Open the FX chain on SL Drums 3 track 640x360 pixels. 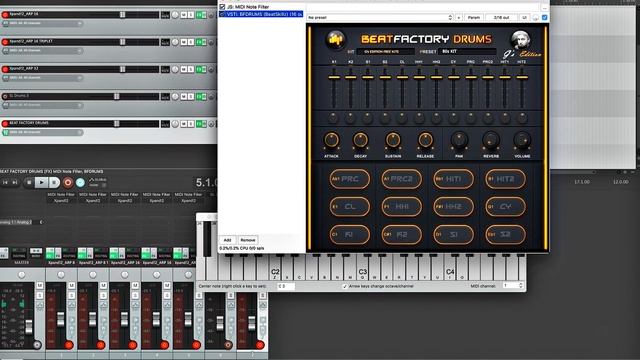click(200, 97)
